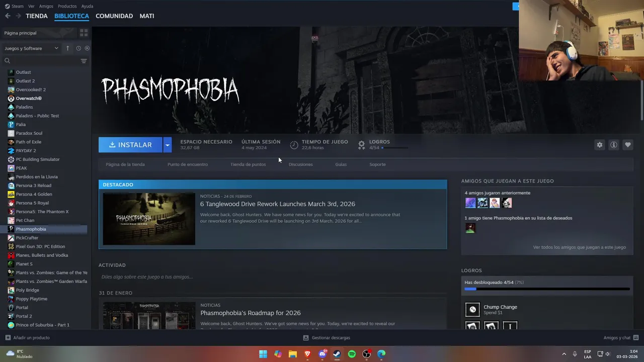Open the LOGROS achievements trophy icon
The height and width of the screenshot is (362, 644).
pyautogui.click(x=361, y=145)
